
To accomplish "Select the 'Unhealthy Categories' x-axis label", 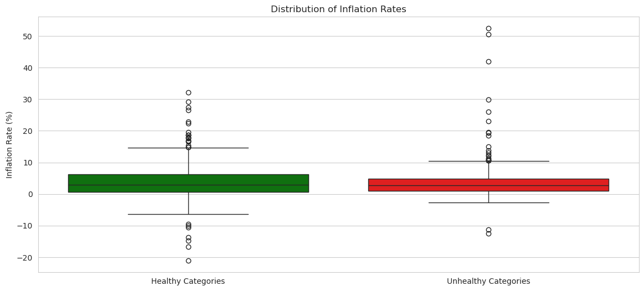I will 488,281.
